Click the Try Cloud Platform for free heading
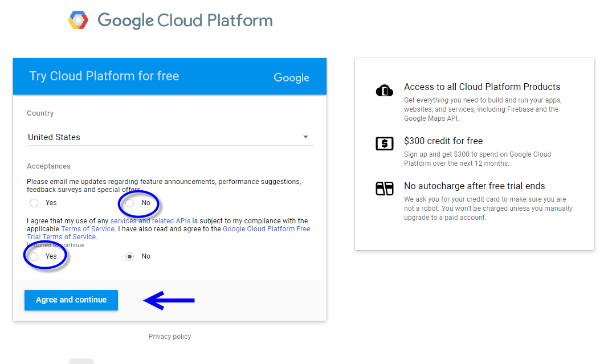Screen dimensions: 608x364 coord(104,76)
